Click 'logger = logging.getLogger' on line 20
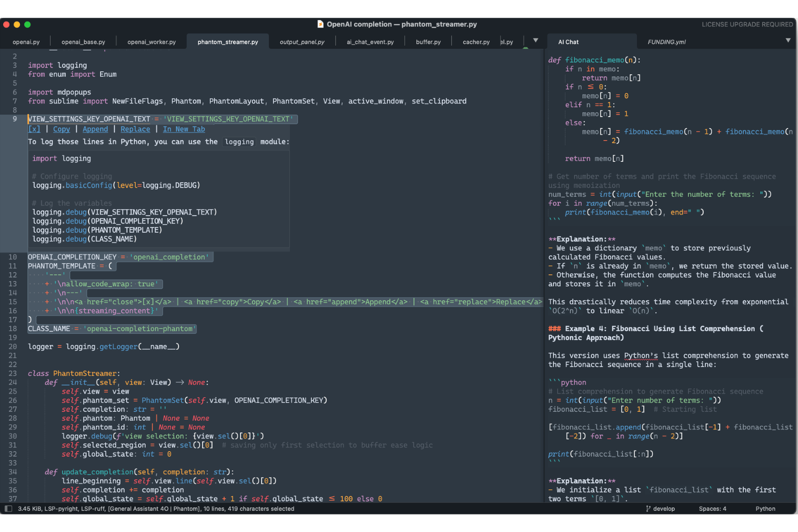 click(82, 346)
